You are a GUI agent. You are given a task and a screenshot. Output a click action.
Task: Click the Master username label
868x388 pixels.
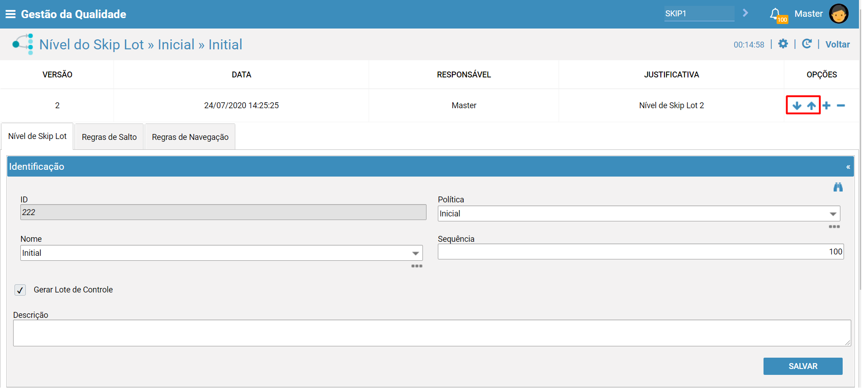(808, 14)
